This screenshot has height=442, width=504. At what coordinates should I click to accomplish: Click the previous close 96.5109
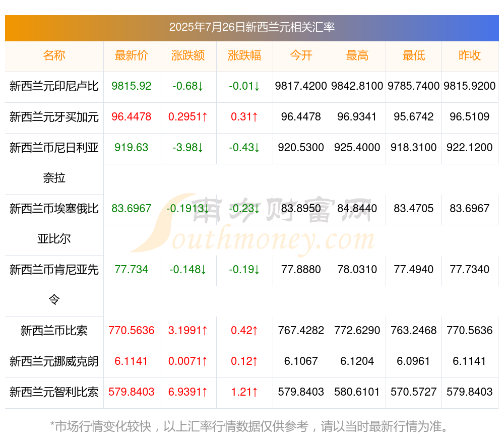tap(470, 117)
